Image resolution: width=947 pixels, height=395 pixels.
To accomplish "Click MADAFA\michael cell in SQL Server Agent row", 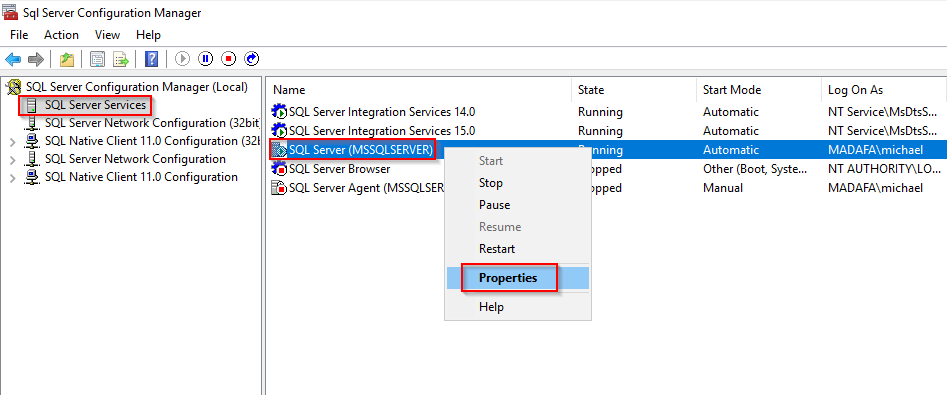I will pyautogui.click(x=875, y=188).
